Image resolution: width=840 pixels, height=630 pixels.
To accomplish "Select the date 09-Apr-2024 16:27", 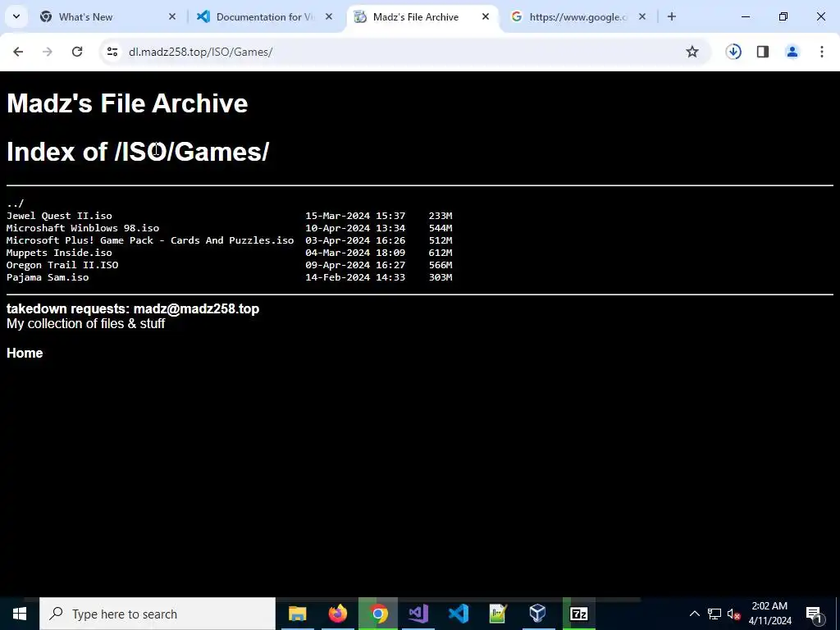I will pos(355,265).
